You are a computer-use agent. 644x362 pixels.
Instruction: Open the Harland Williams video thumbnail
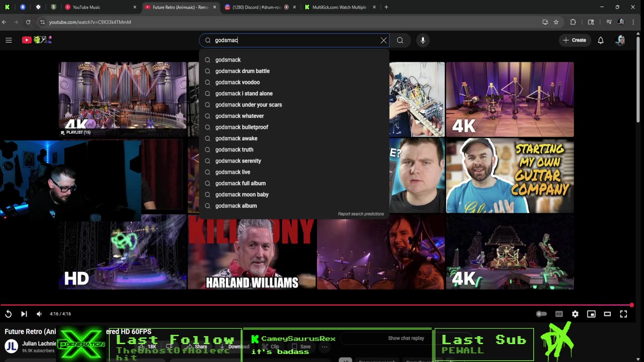click(x=252, y=252)
